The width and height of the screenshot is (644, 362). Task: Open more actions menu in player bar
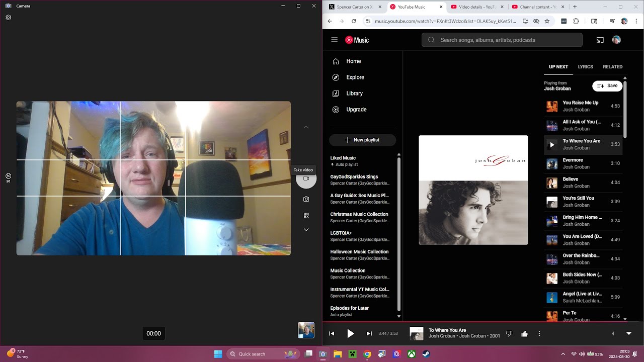[x=539, y=333]
